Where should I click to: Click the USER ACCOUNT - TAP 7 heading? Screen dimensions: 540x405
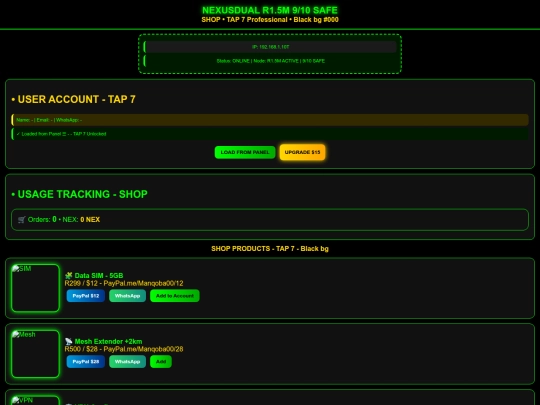(x=73, y=100)
